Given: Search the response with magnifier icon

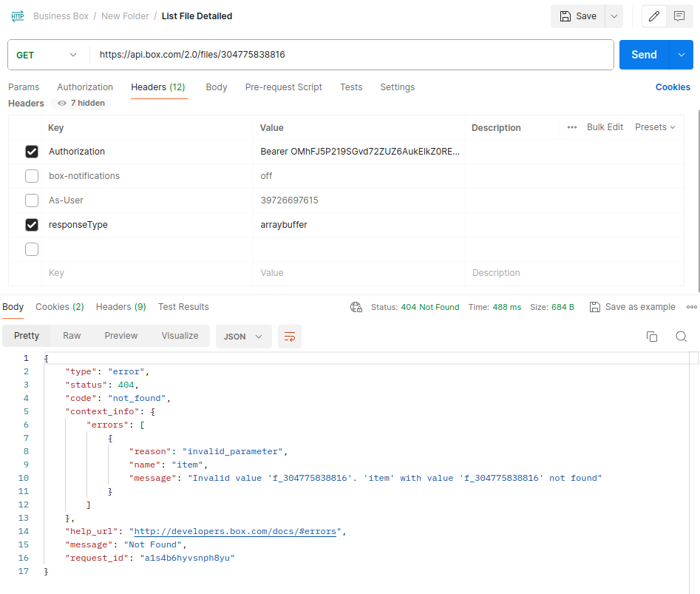Looking at the screenshot, I should click(x=682, y=337).
